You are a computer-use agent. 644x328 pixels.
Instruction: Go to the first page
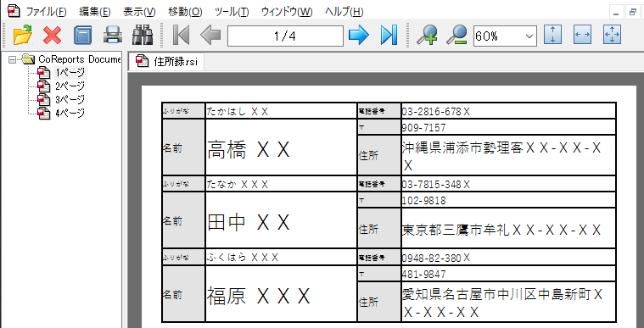181,36
